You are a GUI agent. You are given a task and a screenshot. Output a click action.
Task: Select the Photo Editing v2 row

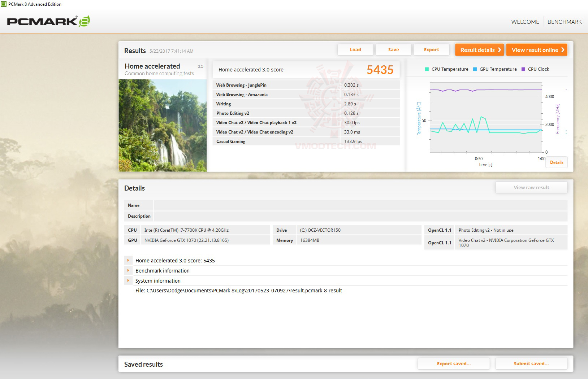point(306,113)
